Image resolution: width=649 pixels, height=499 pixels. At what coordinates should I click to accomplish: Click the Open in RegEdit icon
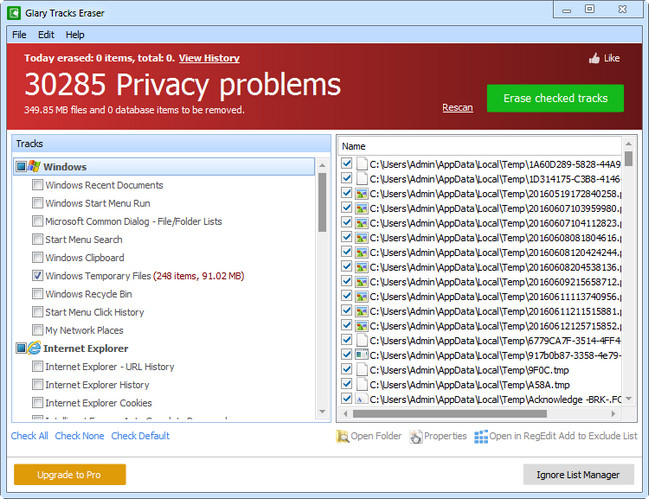click(481, 436)
